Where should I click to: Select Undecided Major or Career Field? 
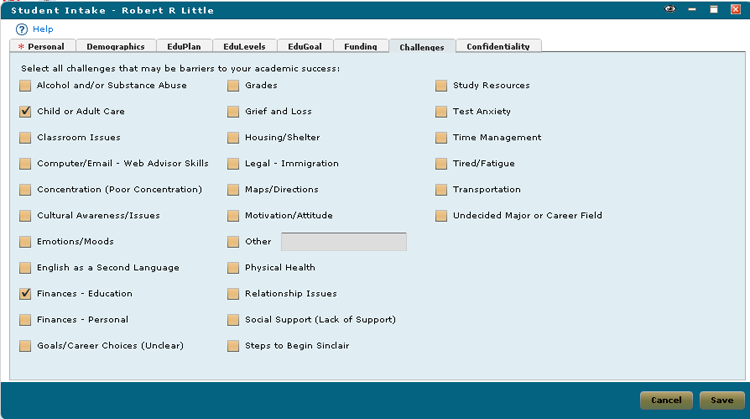click(x=441, y=216)
